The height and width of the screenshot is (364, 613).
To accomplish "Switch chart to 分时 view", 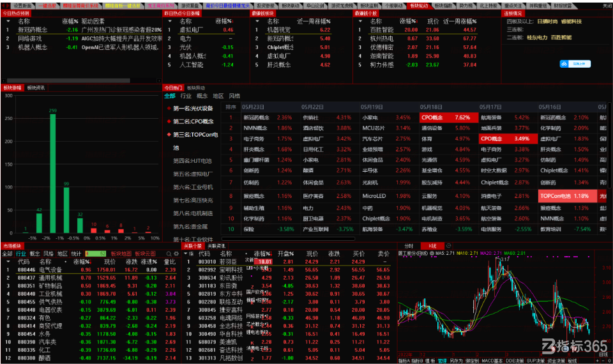I will [x=409, y=246].
